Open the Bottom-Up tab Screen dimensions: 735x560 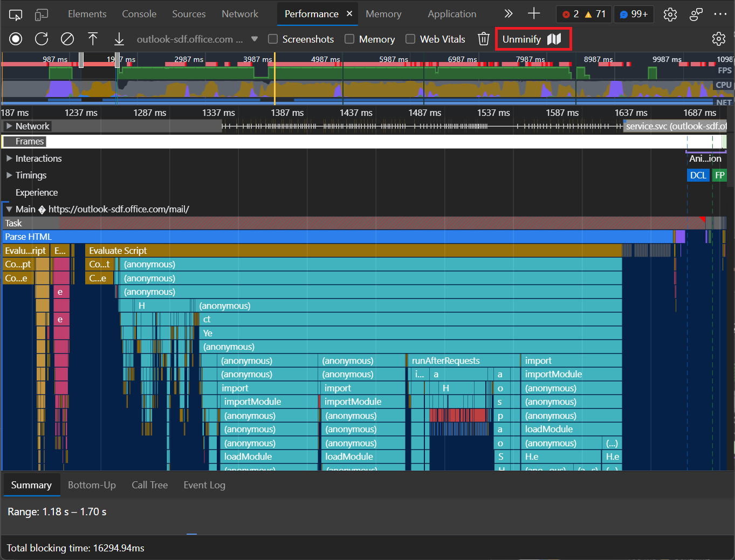point(92,485)
